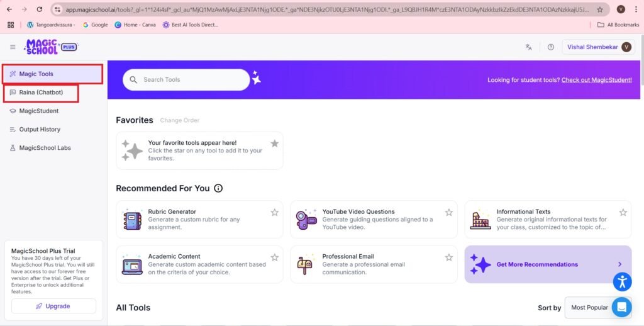644x326 pixels.
Task: Favorite Professional Email with its star
Action: coord(449,258)
